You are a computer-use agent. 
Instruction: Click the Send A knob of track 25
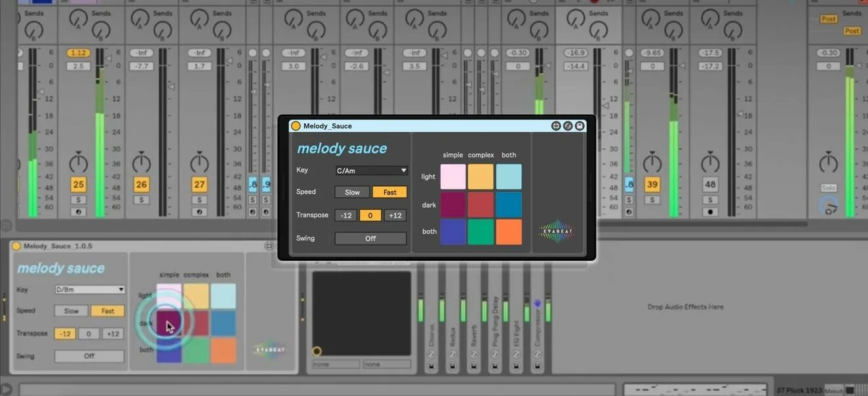[79, 20]
